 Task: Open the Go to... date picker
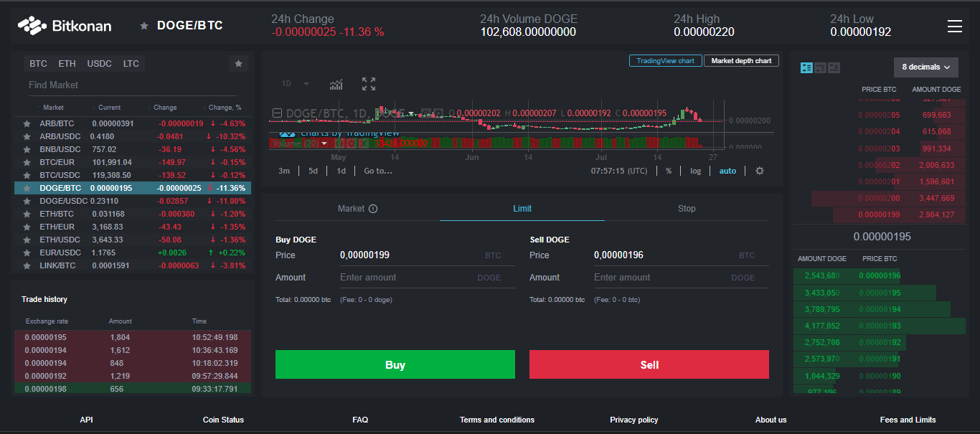click(378, 171)
